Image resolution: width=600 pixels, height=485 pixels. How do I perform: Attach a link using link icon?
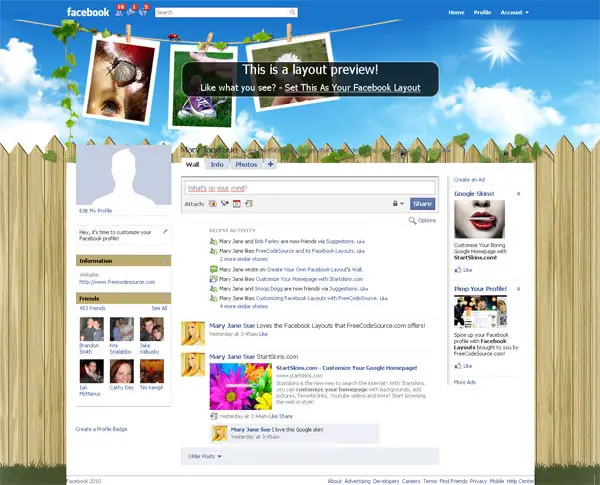249,204
